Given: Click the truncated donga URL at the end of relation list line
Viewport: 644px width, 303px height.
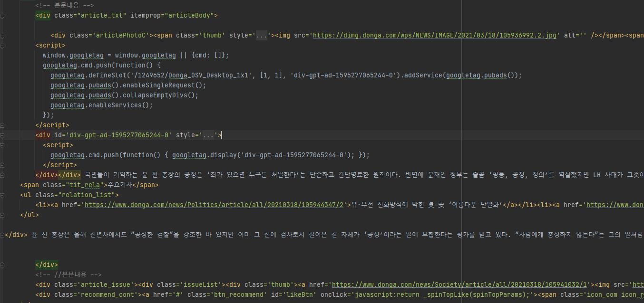Looking at the screenshot, I should (x=615, y=205).
